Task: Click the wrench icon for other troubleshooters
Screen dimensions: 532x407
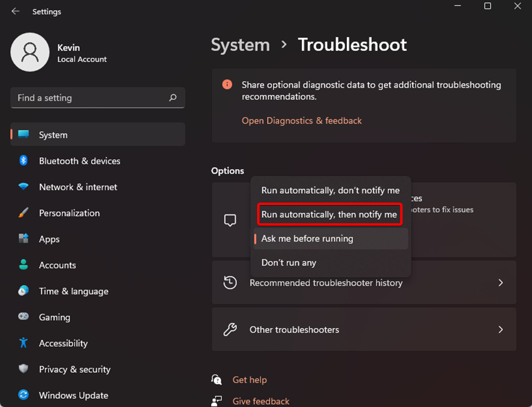Action: tap(230, 330)
